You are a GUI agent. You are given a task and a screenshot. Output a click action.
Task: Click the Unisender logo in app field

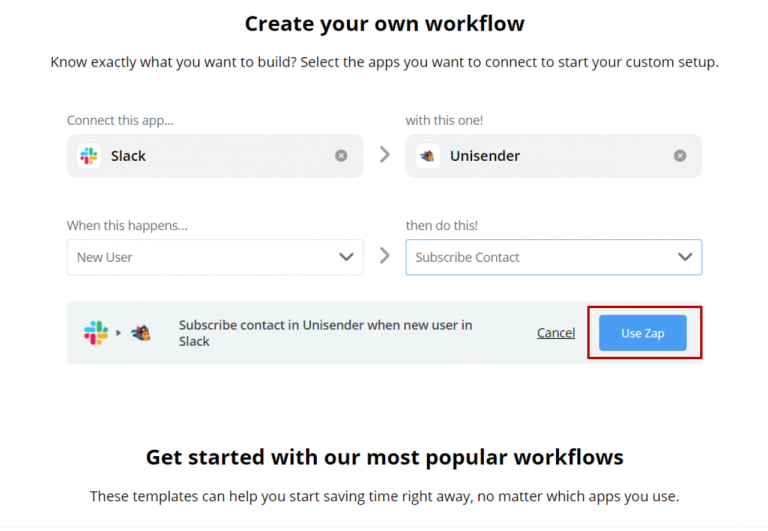click(x=428, y=156)
